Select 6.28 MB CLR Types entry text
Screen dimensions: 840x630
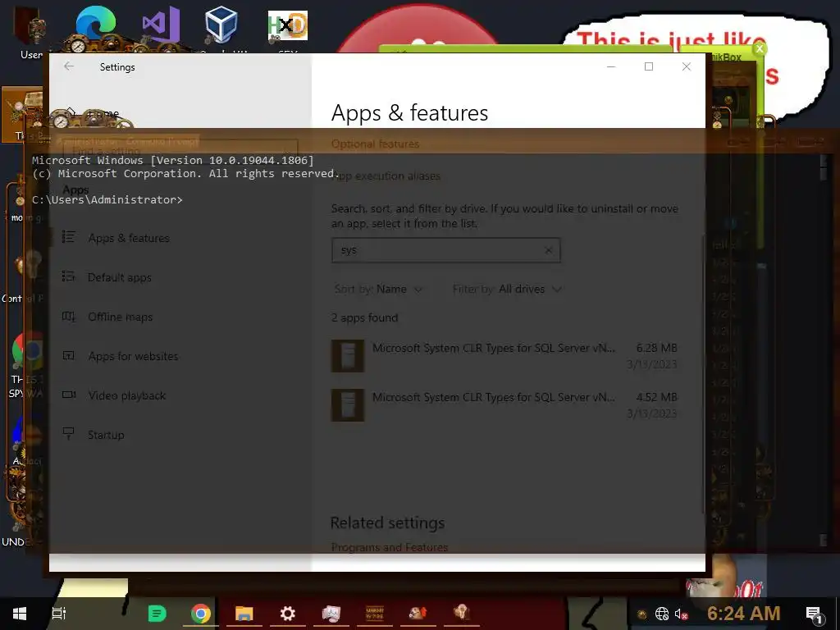pos(493,348)
